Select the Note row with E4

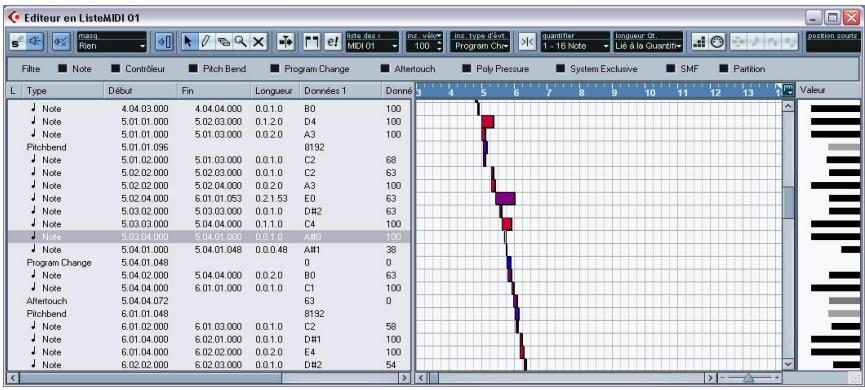click(209, 352)
